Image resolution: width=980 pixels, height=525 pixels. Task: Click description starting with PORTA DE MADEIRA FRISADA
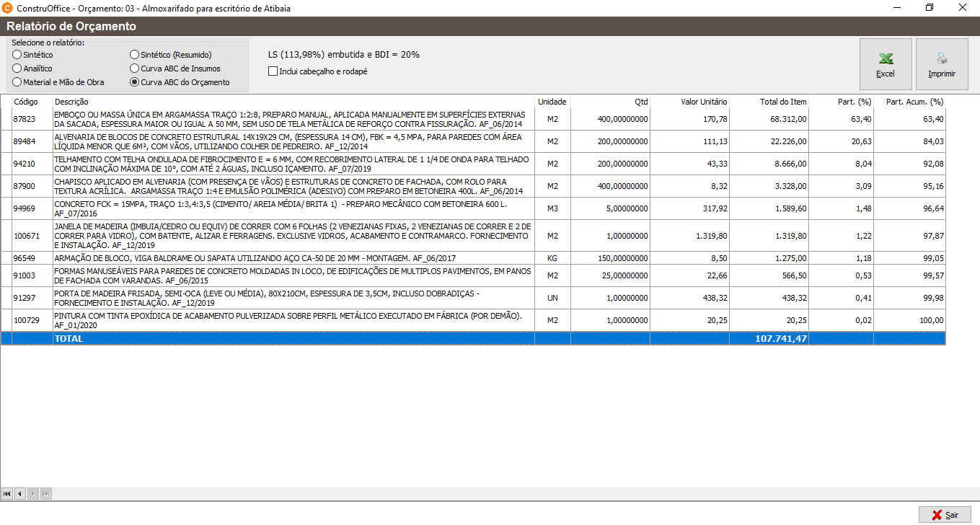coord(293,298)
